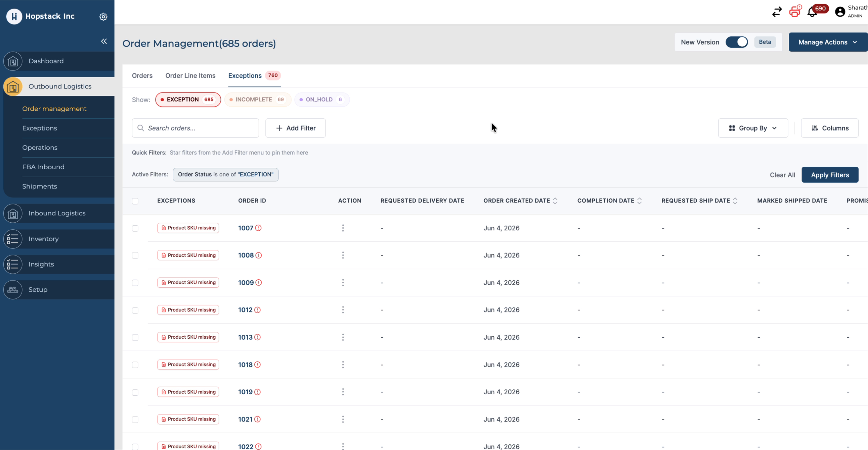Click Order Status EXCEPTION active filter tag
Screen dimensions: 868x450
(226, 174)
